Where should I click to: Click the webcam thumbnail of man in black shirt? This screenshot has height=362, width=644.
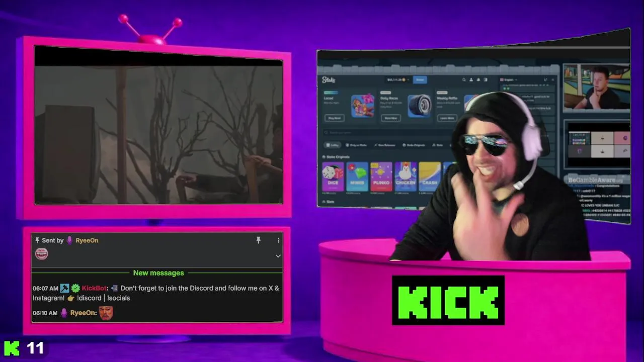point(597,86)
